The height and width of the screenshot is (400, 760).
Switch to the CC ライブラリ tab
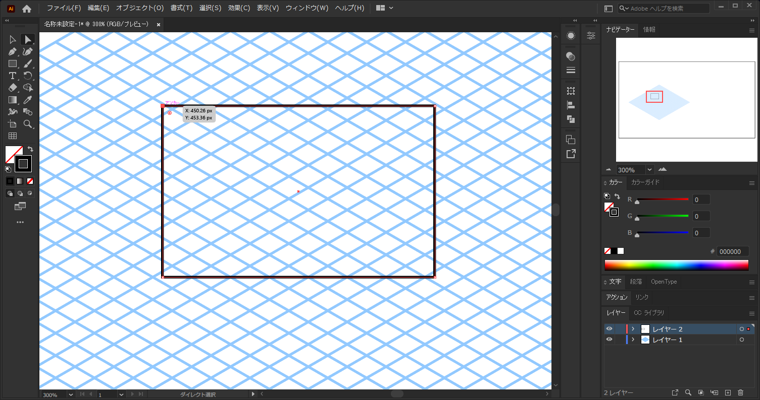point(649,313)
